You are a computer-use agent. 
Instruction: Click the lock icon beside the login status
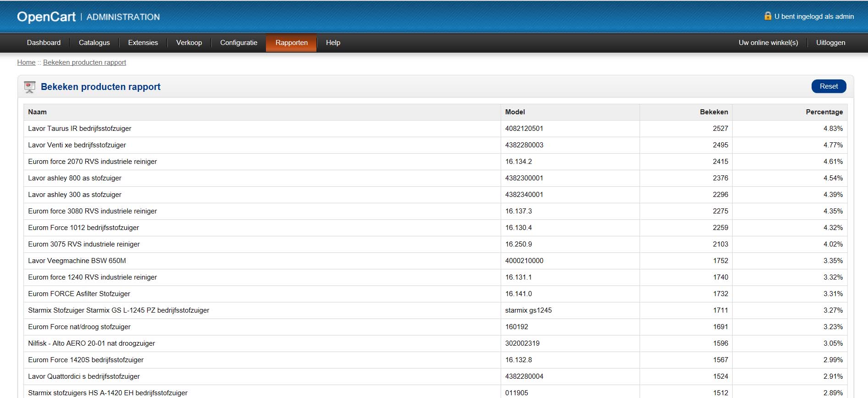[768, 16]
